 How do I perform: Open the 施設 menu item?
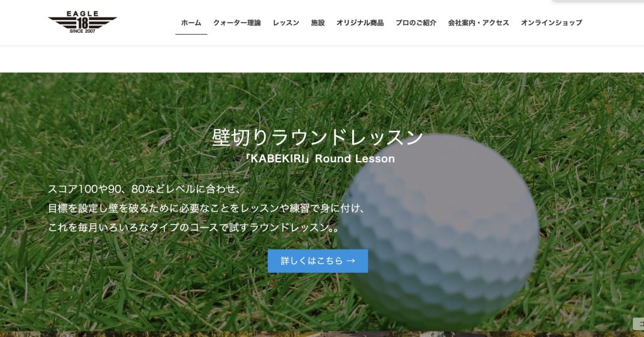coord(318,23)
